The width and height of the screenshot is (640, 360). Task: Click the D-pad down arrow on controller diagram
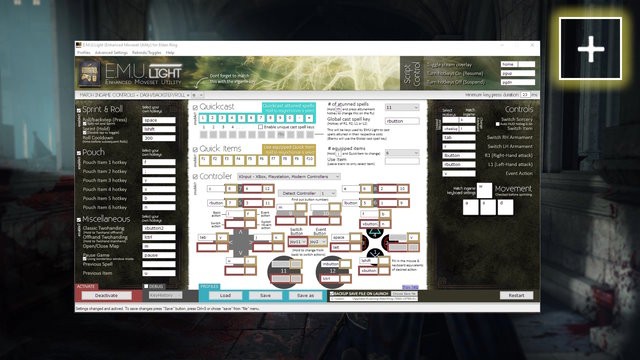pyautogui.click(x=240, y=253)
